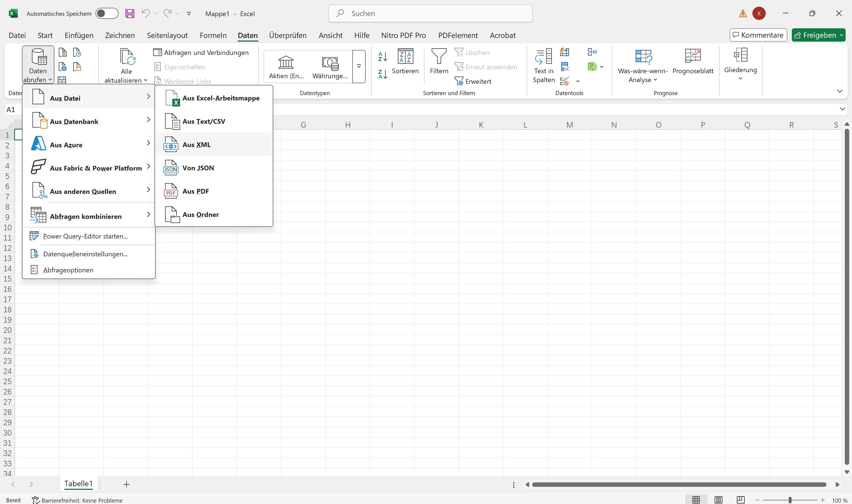Click the Data Validation icon
This screenshot has height=504, width=852.
click(564, 81)
